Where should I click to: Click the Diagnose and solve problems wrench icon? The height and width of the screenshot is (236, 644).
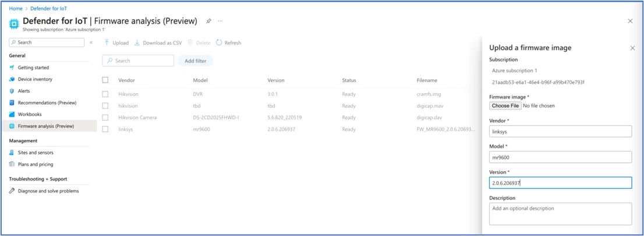tap(12, 191)
